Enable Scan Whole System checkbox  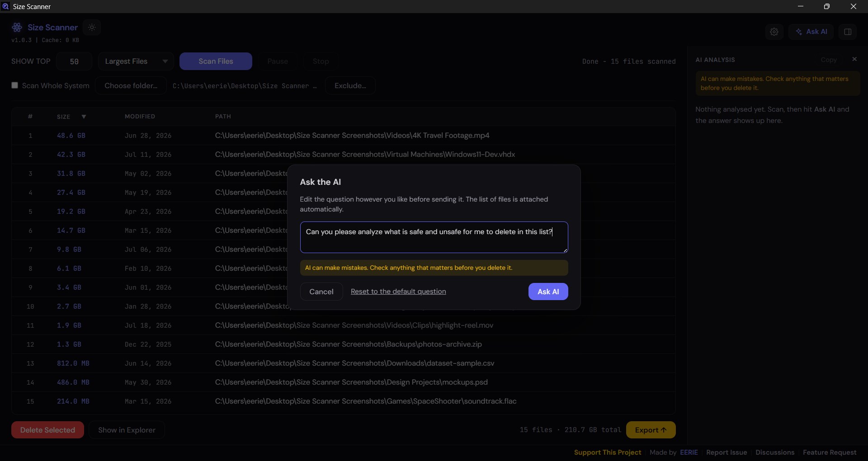(x=15, y=85)
